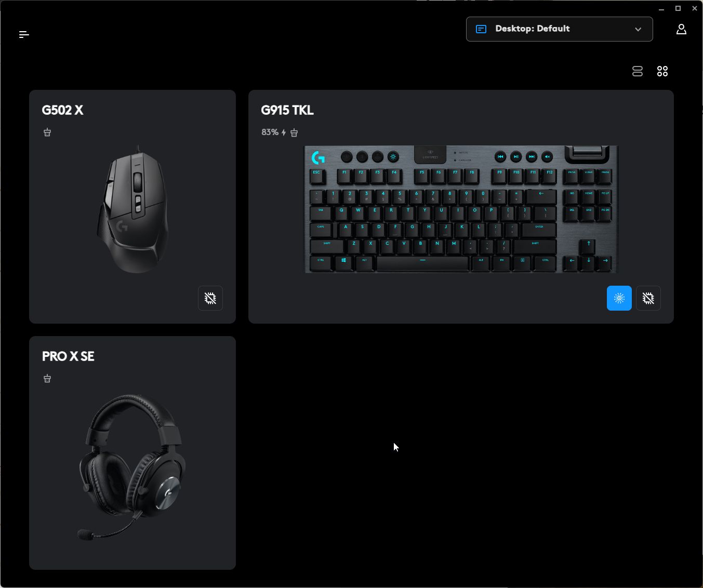
Task: Open the Desktop: Default profile dropdown
Action: tap(560, 29)
